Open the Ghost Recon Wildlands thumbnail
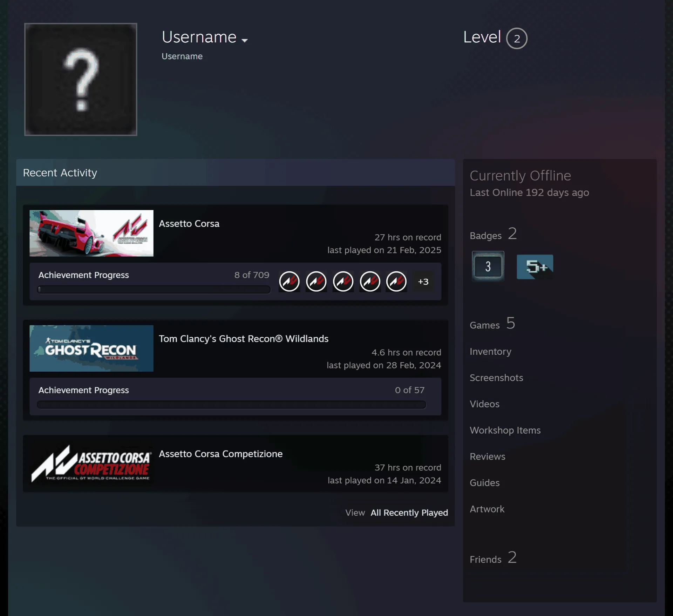673x616 pixels. coord(91,348)
